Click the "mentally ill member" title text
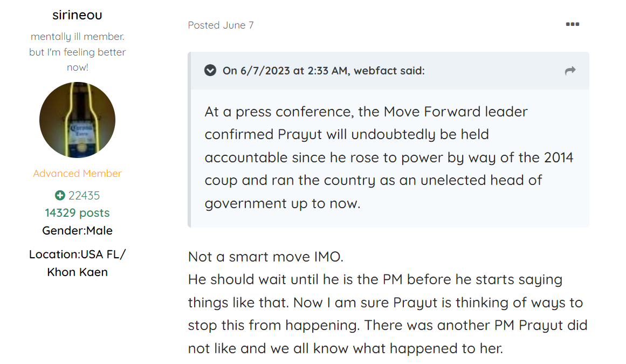The height and width of the screenshot is (364, 626). 78,36
